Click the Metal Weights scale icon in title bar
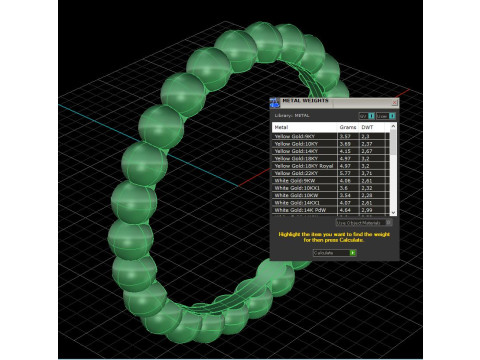Image resolution: width=480 pixels, height=360 pixels. [275, 103]
